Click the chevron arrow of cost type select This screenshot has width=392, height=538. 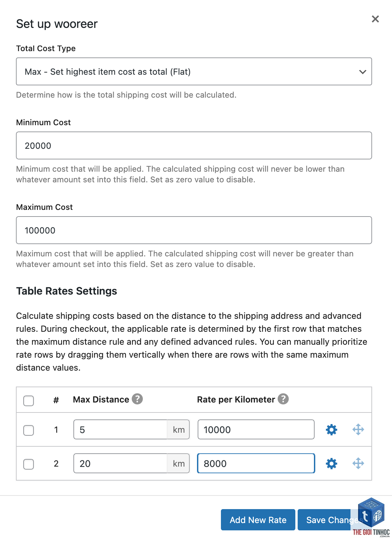(x=362, y=72)
